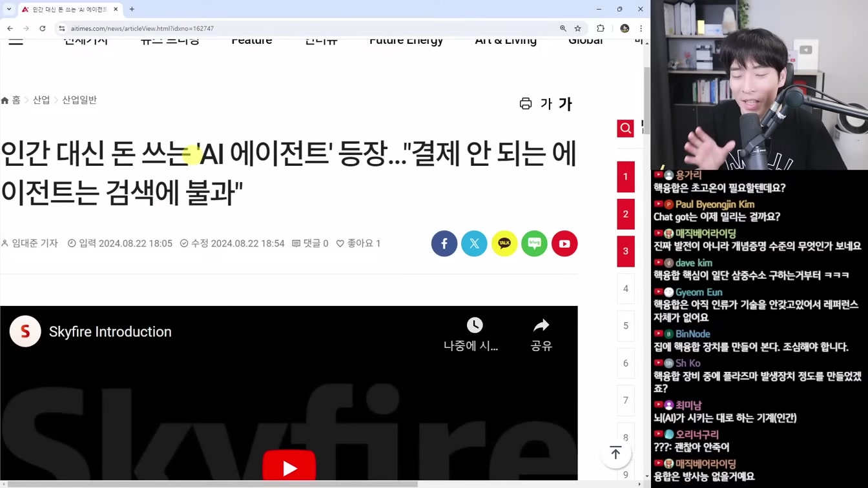This screenshot has height=488, width=868.
Task: View site information icon in address bar
Action: tap(62, 28)
